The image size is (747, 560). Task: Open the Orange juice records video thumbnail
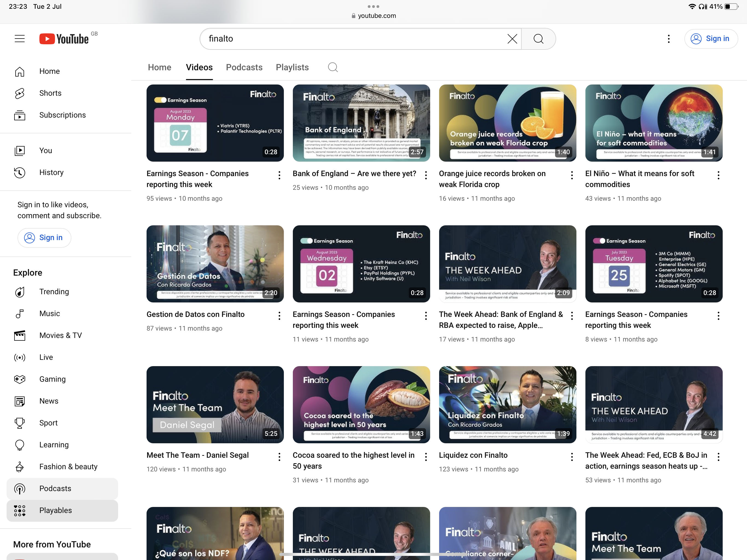pyautogui.click(x=507, y=123)
